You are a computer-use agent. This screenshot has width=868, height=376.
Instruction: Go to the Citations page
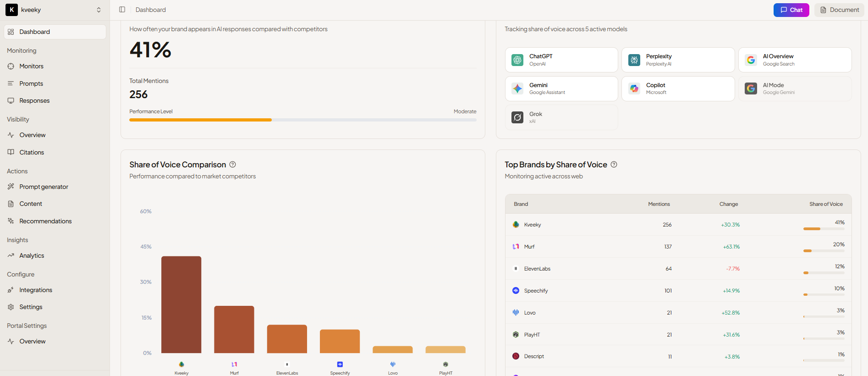(32, 153)
